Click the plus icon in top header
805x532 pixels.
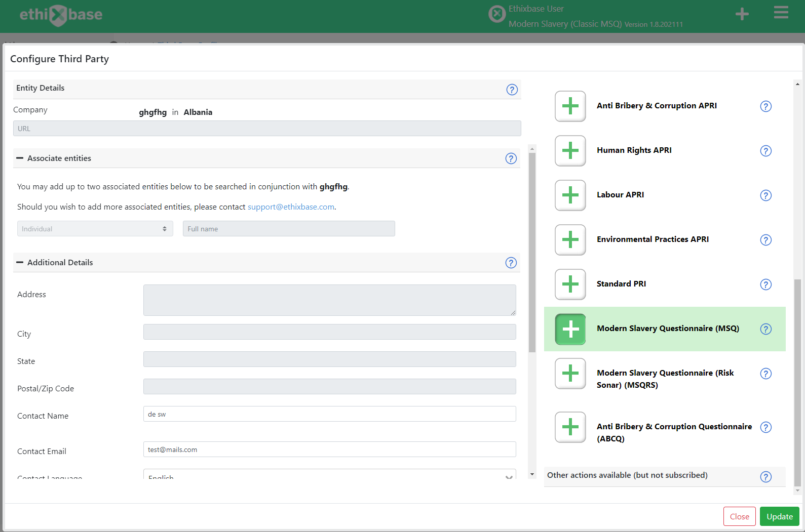tap(742, 14)
